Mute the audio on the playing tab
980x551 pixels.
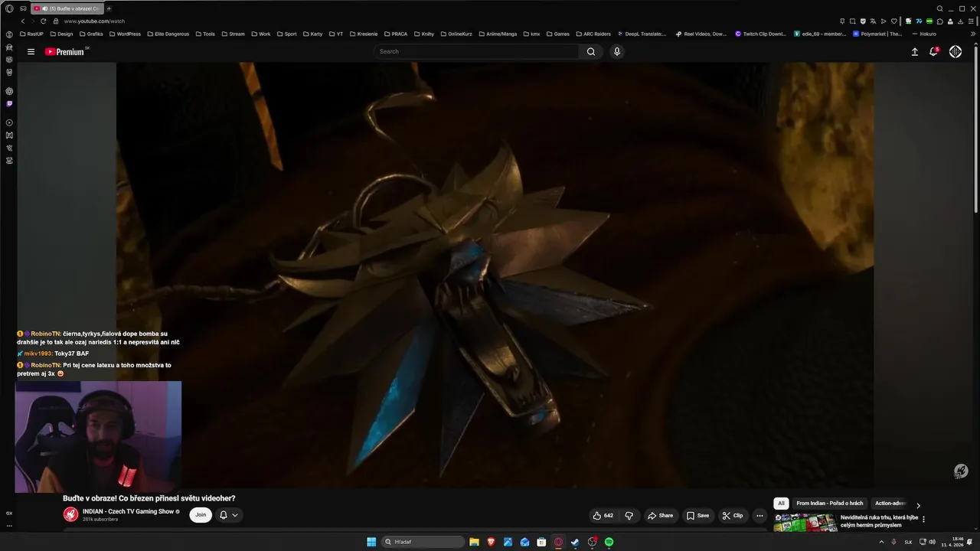[46, 8]
